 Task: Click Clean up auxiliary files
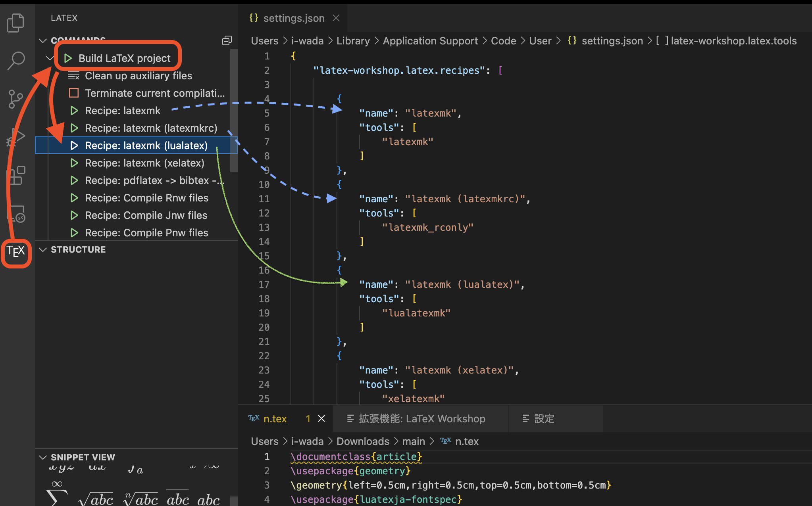click(x=138, y=76)
